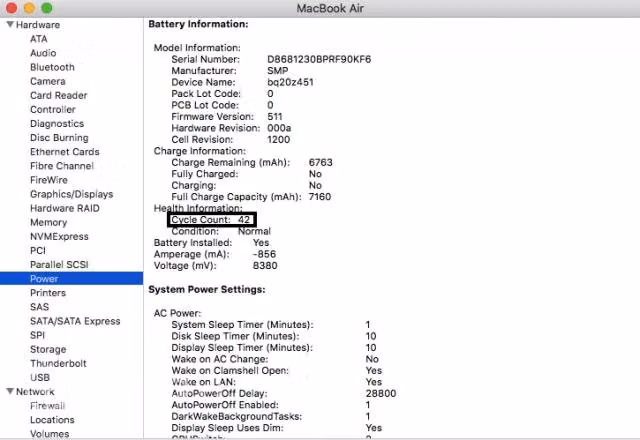This screenshot has width=640, height=440.
Task: Click the Voltage value 8380
Action: [x=265, y=265]
